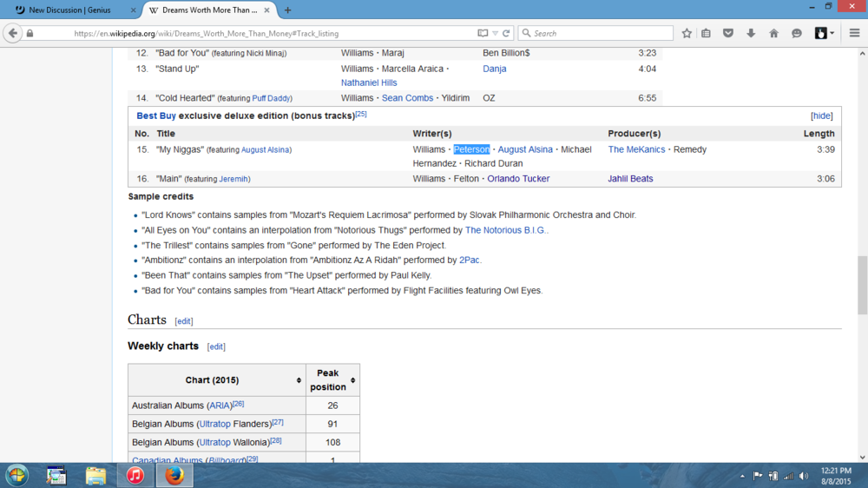The height and width of the screenshot is (488, 868).
Task: Close the Genius tab
Action: click(133, 10)
